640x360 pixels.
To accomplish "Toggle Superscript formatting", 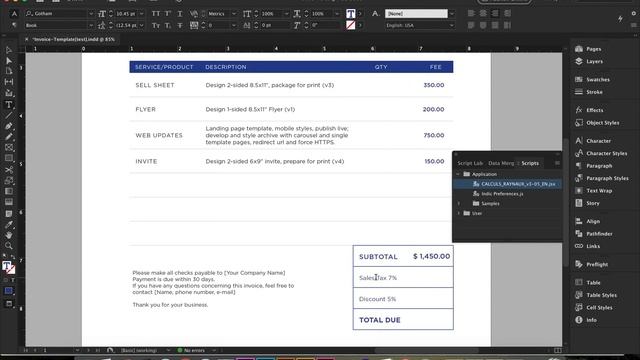I will 168,14.
